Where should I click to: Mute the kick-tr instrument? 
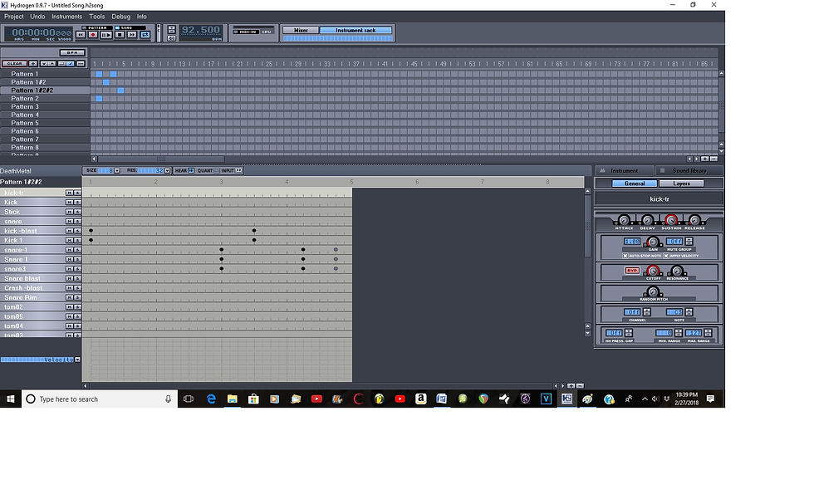(x=69, y=193)
